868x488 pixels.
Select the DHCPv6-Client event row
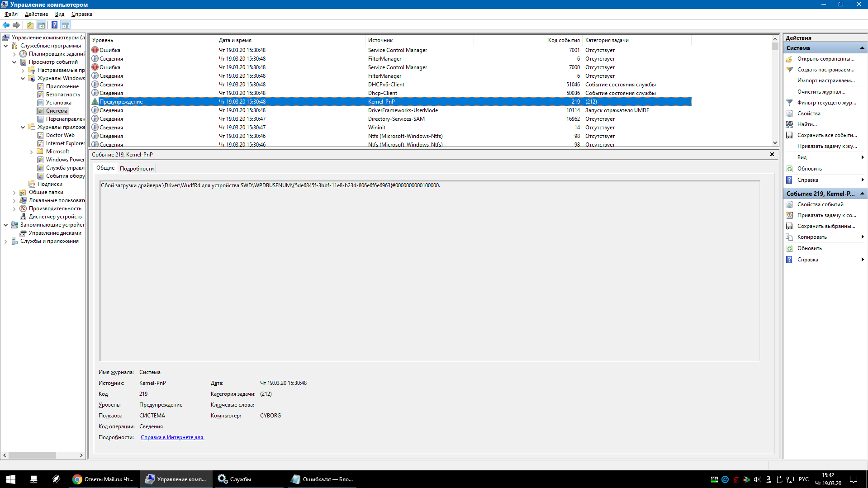point(391,85)
